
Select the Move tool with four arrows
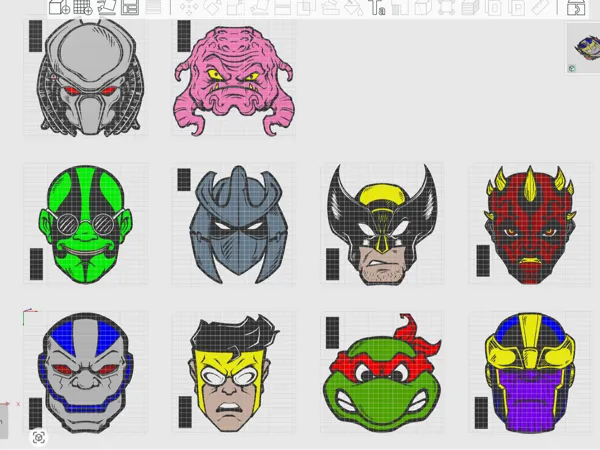point(189,7)
